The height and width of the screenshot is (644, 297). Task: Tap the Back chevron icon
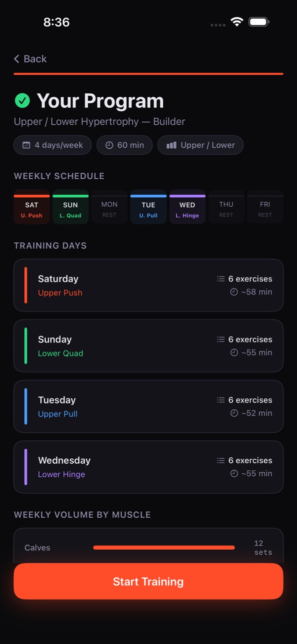pyautogui.click(x=16, y=59)
